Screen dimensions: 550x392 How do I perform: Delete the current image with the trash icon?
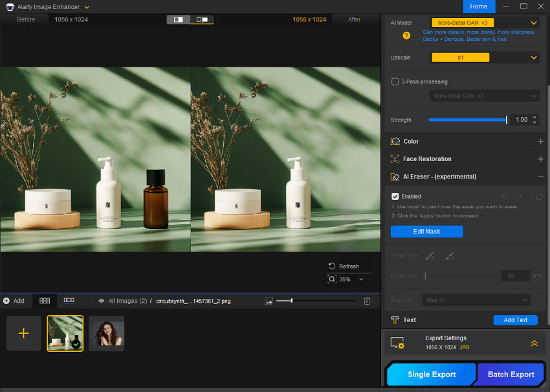368,300
